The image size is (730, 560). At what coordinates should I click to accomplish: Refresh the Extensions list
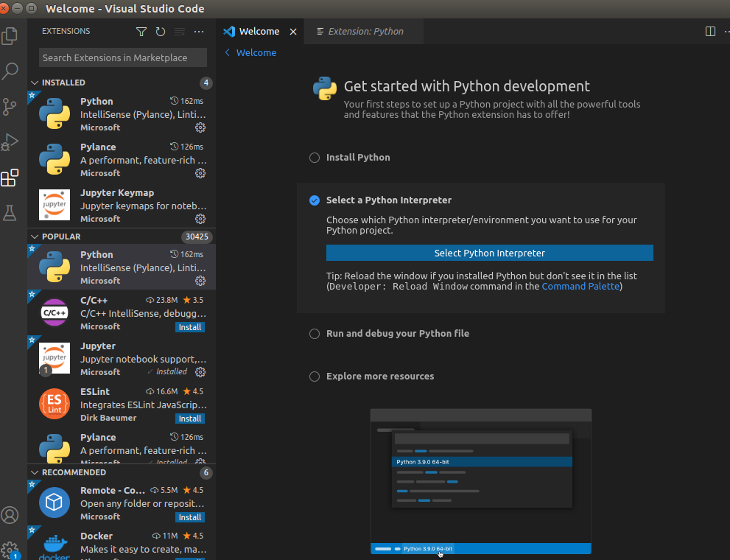click(161, 32)
